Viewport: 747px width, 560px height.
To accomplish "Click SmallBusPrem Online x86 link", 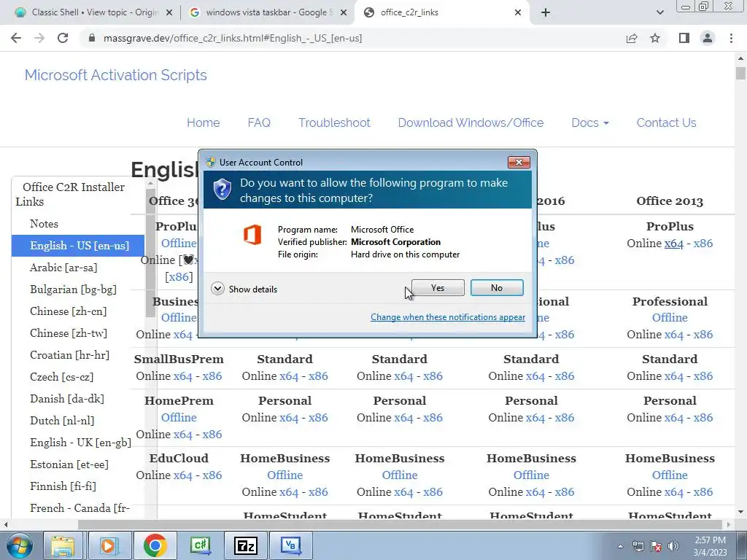I will point(212,376).
